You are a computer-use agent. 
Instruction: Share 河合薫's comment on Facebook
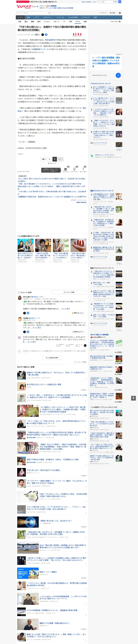pos(28,332)
